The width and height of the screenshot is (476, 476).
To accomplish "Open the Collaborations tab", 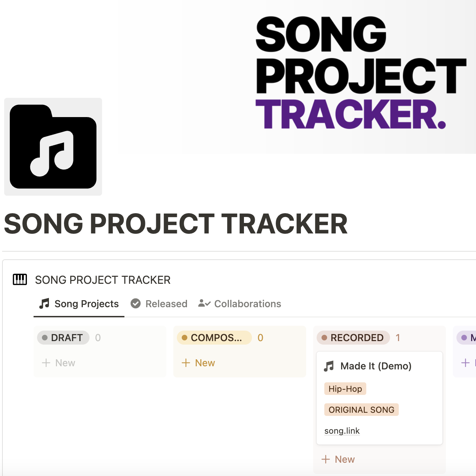I will pyautogui.click(x=247, y=303).
